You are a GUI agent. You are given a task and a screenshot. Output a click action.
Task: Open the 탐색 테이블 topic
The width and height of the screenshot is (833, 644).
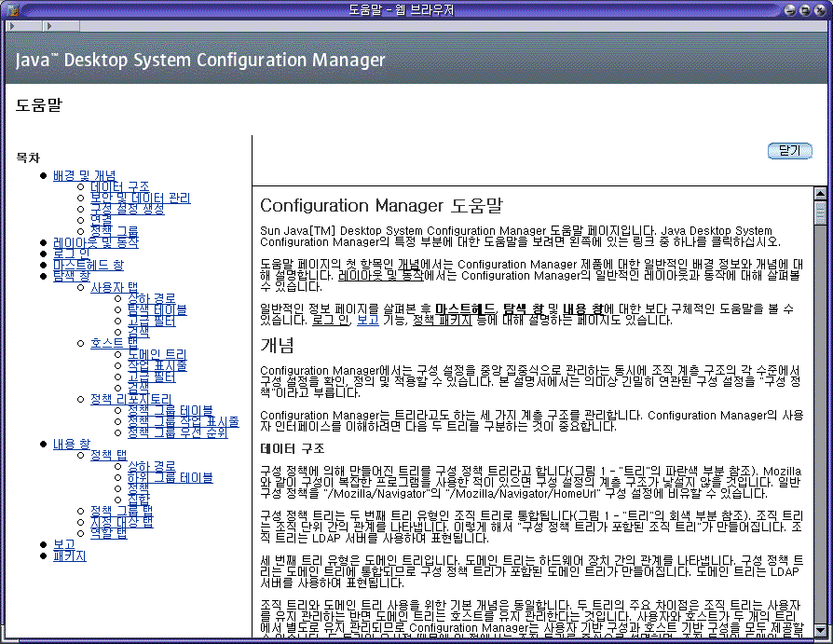click(157, 309)
